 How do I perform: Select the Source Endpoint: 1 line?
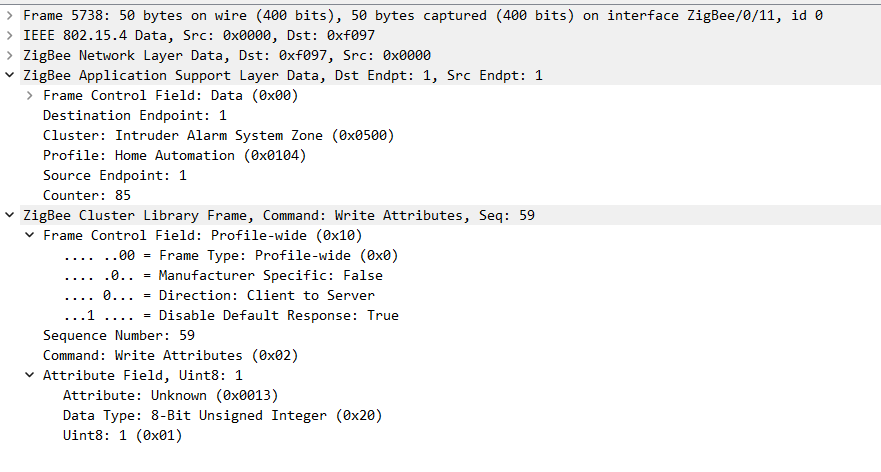pos(114,175)
